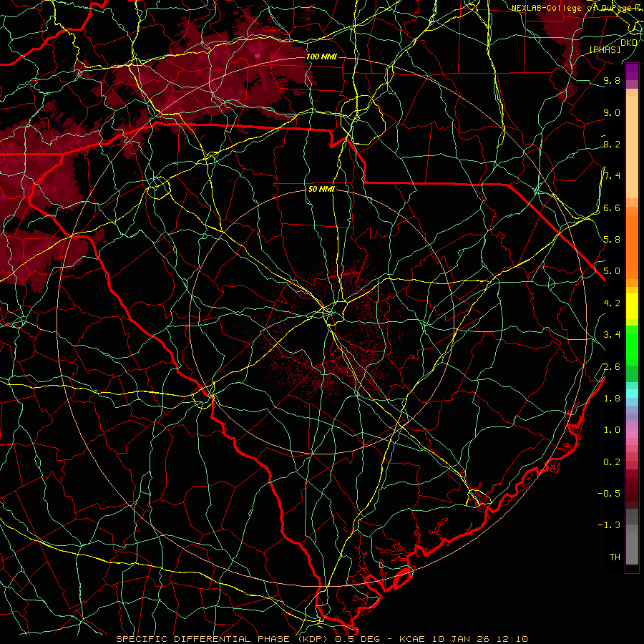
Task: Click the 9.0 value on the color scale
Action: click(612, 112)
